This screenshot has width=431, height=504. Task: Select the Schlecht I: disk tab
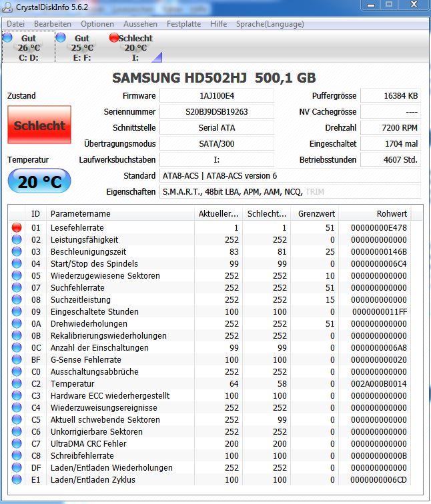[x=135, y=47]
